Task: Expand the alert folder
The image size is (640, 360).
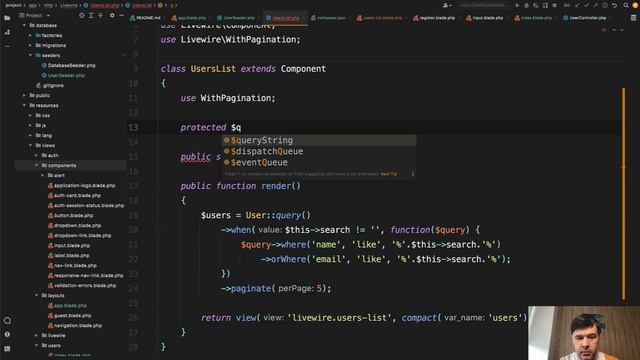Action: pyautogui.click(x=42, y=176)
